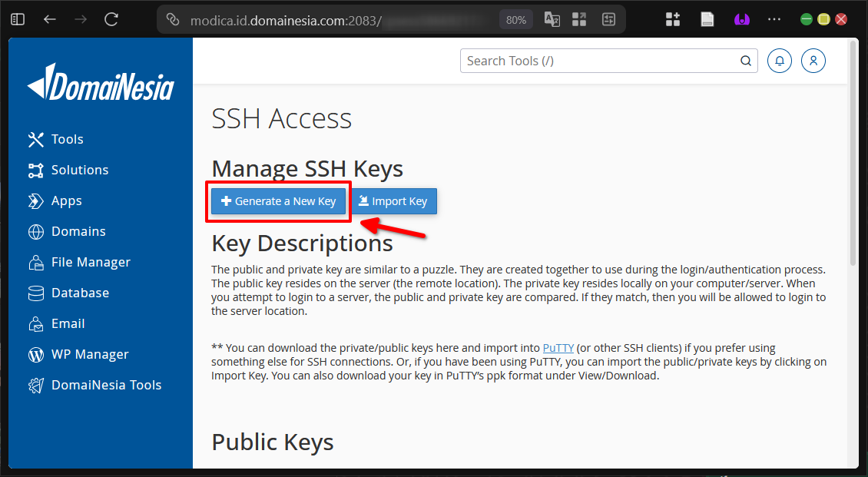The height and width of the screenshot is (477, 868).
Task: Toggle the browser sidebar panel icon
Action: click(x=18, y=19)
